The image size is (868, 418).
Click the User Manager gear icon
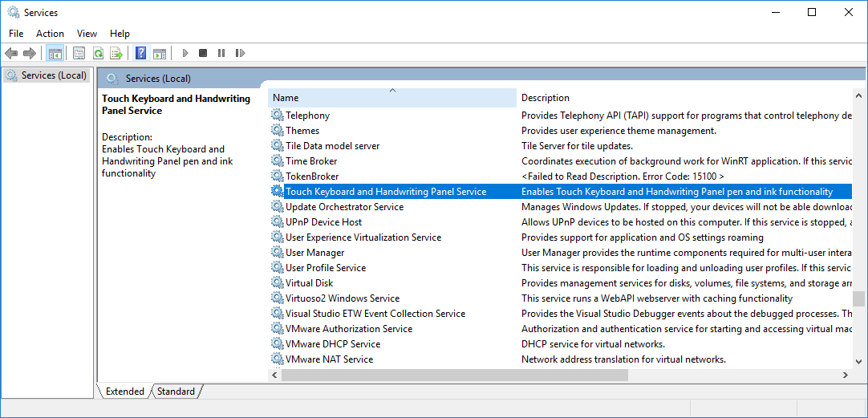point(277,253)
